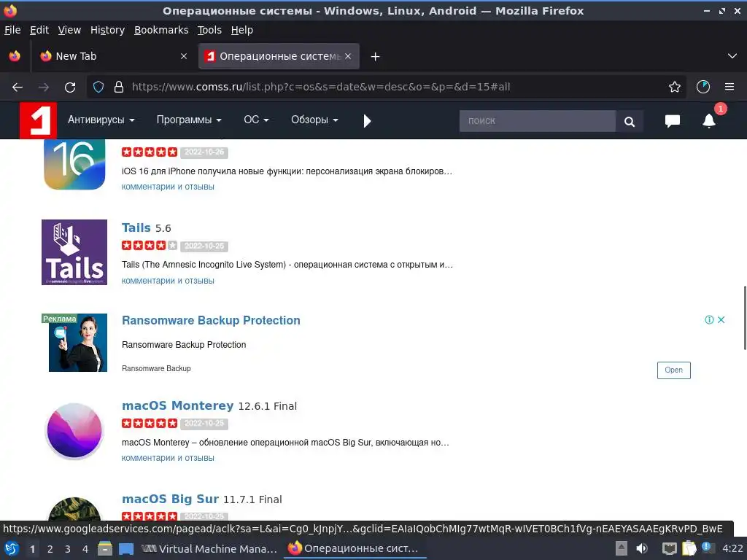The width and height of the screenshot is (747, 560).
Task: Click into the поиск search field
Action: tap(538, 121)
